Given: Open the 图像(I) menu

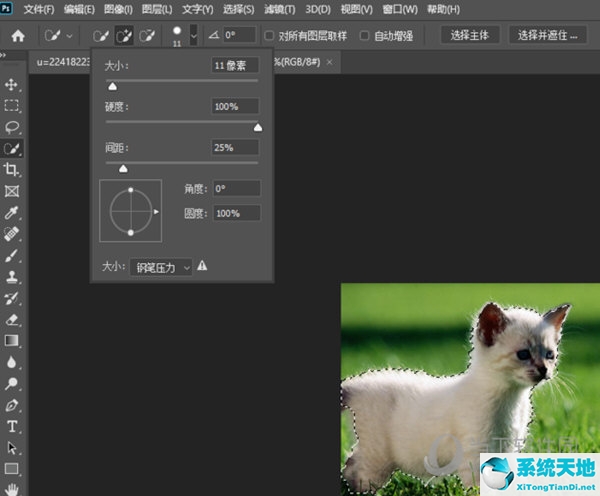Looking at the screenshot, I should pos(118,9).
